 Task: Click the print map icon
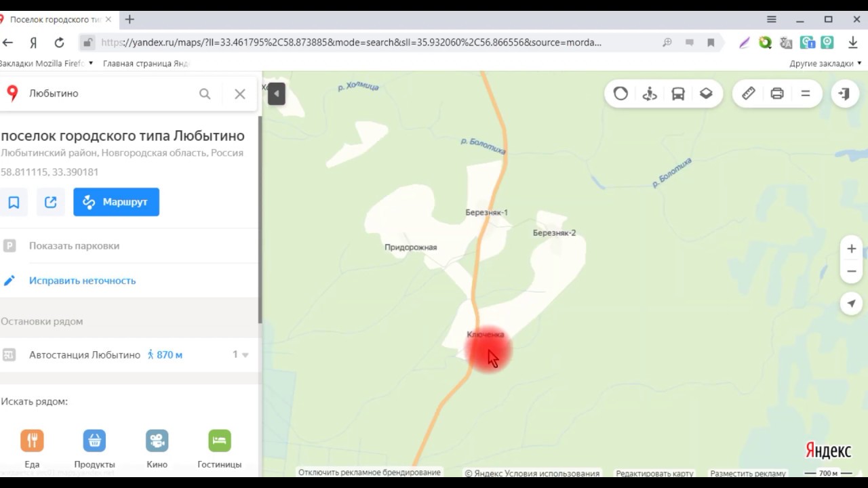point(777,94)
